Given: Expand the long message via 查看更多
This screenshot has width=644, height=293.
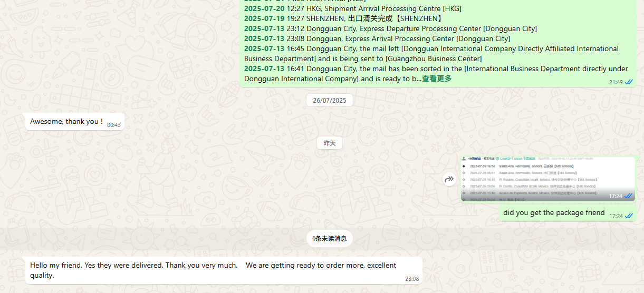Looking at the screenshot, I should point(437,79).
